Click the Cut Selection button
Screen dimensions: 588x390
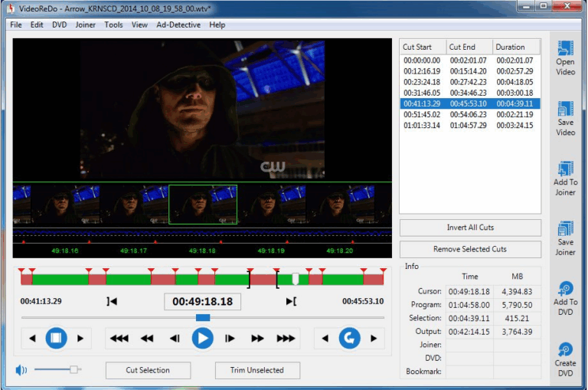point(148,370)
